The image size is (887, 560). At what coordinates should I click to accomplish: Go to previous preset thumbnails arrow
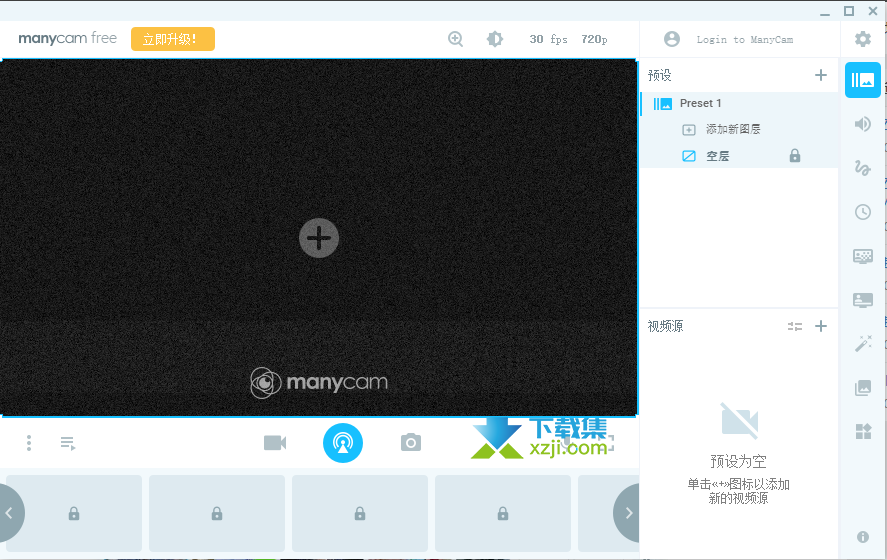pos(9,513)
